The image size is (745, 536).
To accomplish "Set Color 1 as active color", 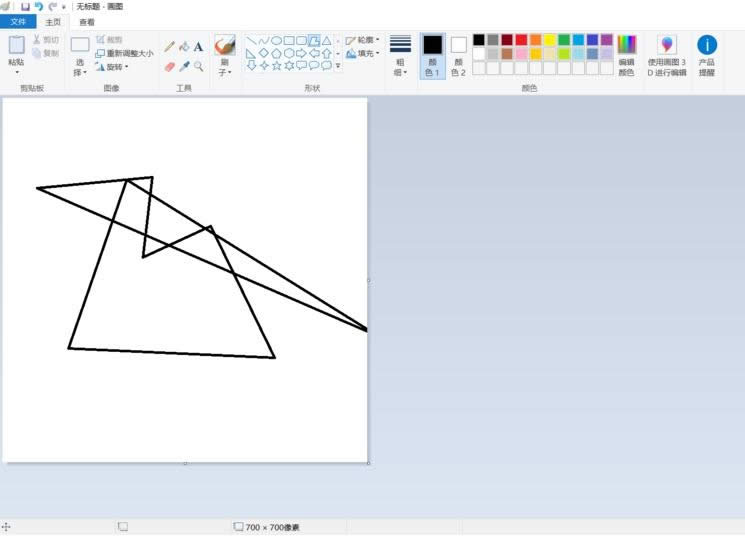I will click(432, 55).
